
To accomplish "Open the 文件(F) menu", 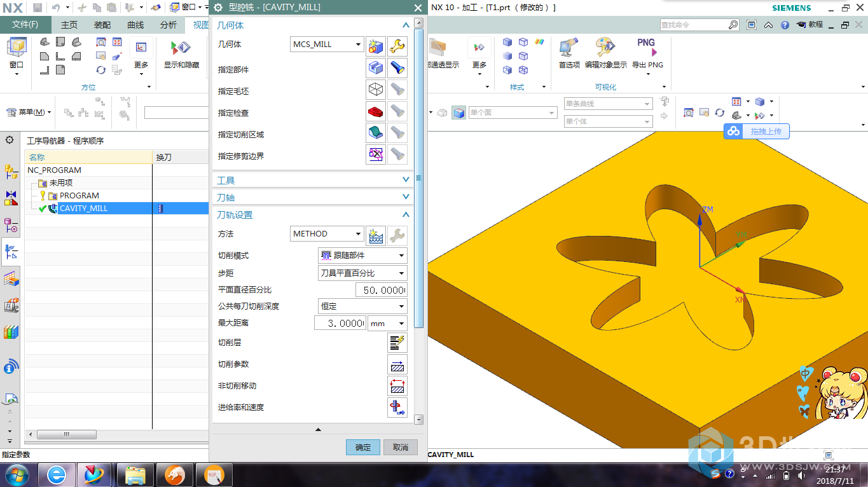I will [x=25, y=25].
